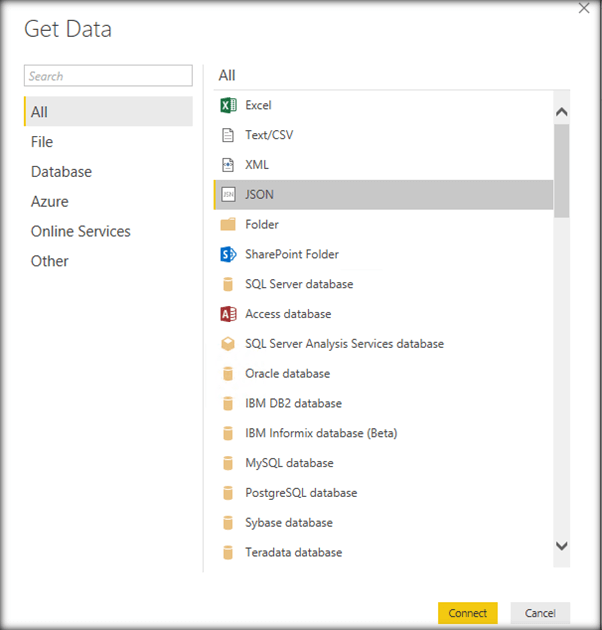
Task: Click the XML file icon
Action: coord(228,165)
